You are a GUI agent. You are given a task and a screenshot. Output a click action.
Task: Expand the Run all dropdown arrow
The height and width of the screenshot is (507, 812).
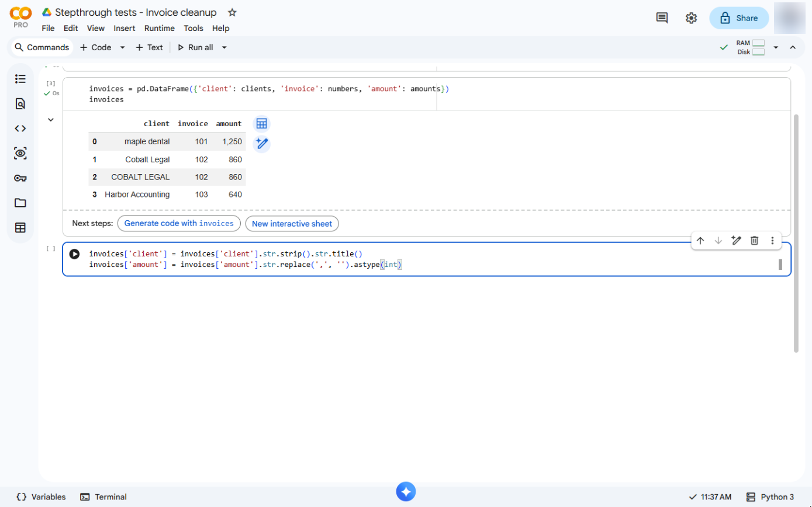[x=224, y=47]
